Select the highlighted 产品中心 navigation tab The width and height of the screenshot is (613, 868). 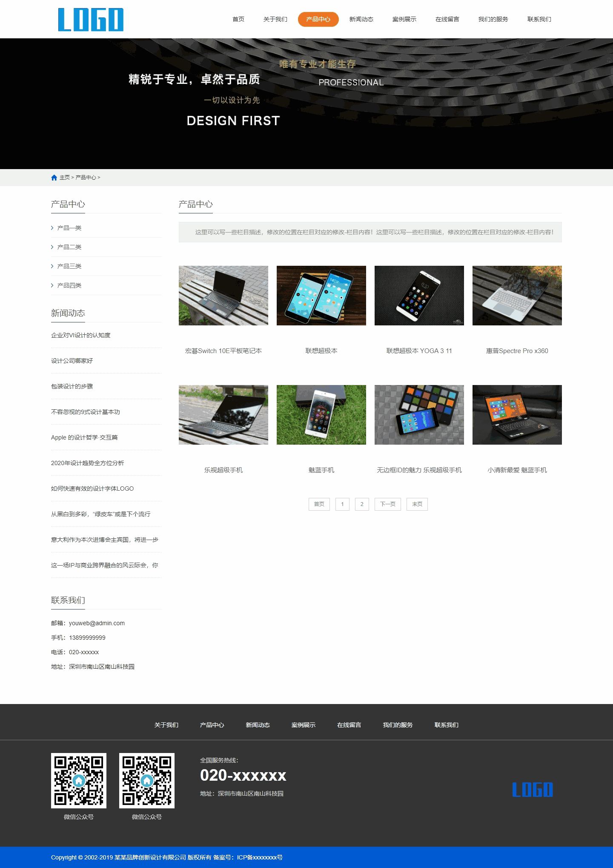click(318, 19)
